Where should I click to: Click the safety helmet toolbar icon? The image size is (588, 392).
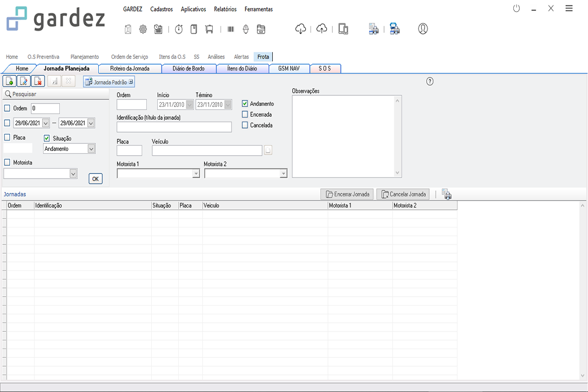pos(246,29)
